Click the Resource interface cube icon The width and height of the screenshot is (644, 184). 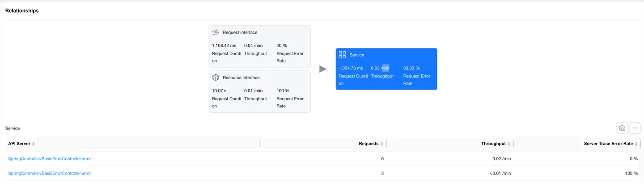pyautogui.click(x=216, y=77)
